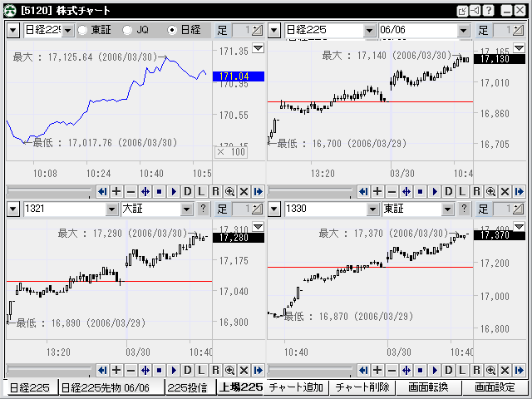
Task: Click the 画面転換 button
Action: [x=428, y=387]
